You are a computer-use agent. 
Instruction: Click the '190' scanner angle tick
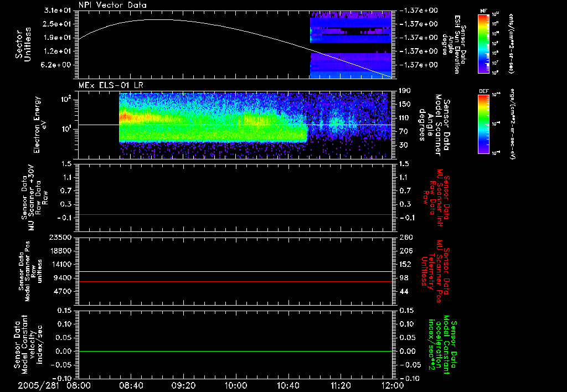tap(406, 91)
